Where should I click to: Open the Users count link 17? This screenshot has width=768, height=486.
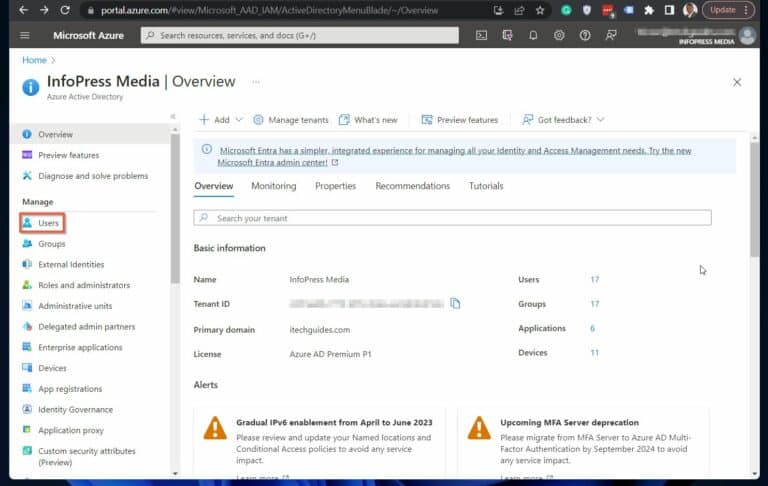click(595, 279)
